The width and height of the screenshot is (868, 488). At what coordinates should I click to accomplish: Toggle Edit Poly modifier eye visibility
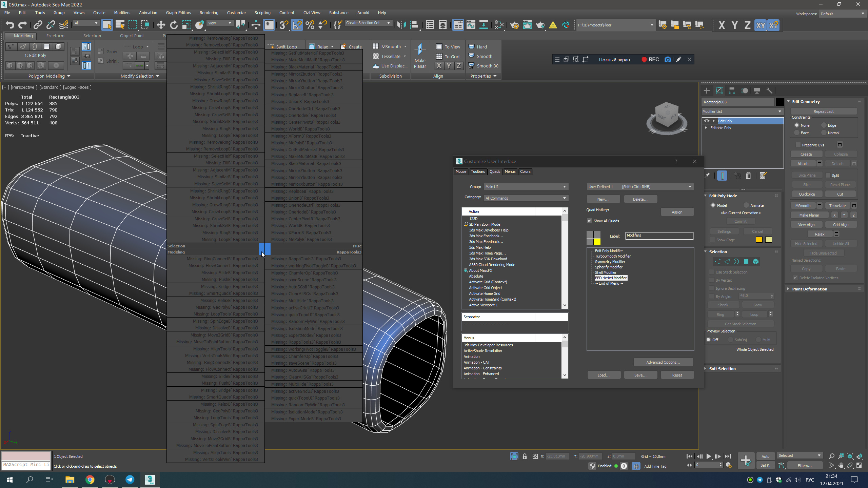[x=707, y=121]
